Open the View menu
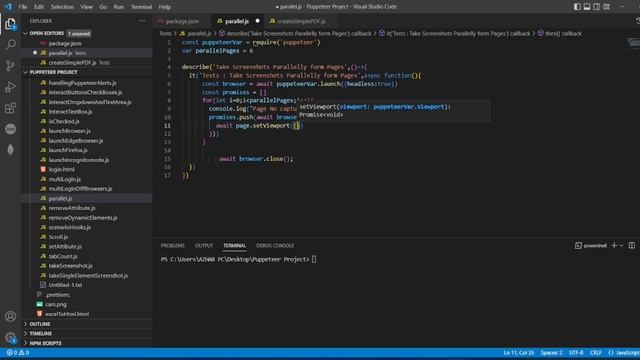640x360 pixels. [86, 7]
